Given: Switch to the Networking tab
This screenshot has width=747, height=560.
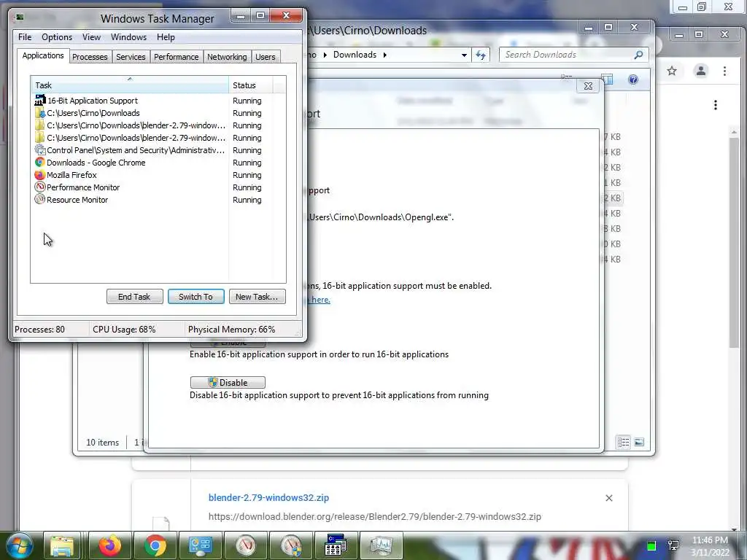Looking at the screenshot, I should point(227,57).
